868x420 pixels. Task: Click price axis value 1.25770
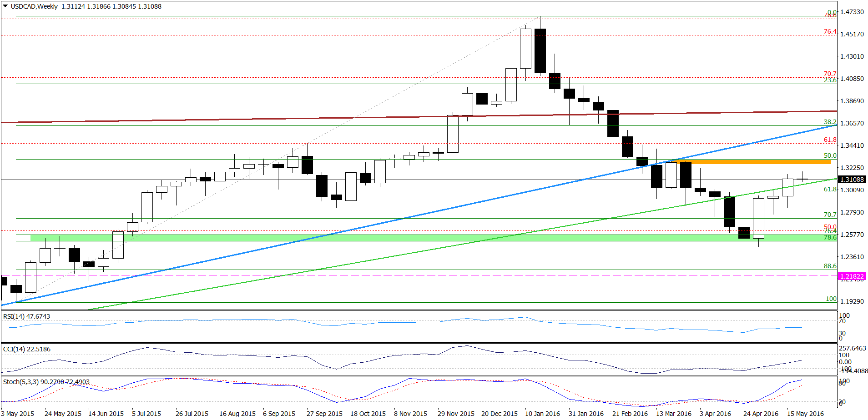coord(852,235)
